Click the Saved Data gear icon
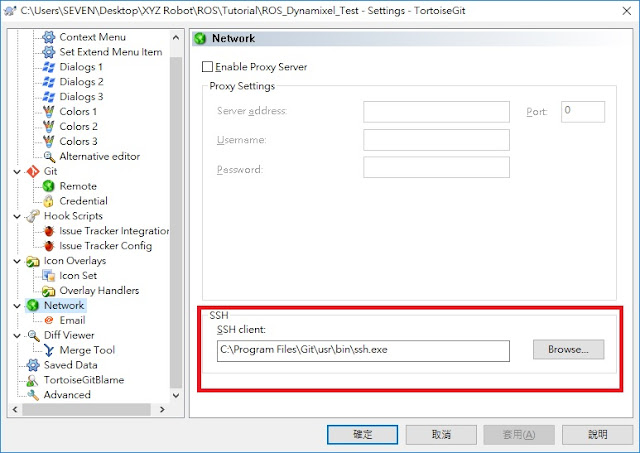Screen dimensions: 640x453 tap(33, 365)
